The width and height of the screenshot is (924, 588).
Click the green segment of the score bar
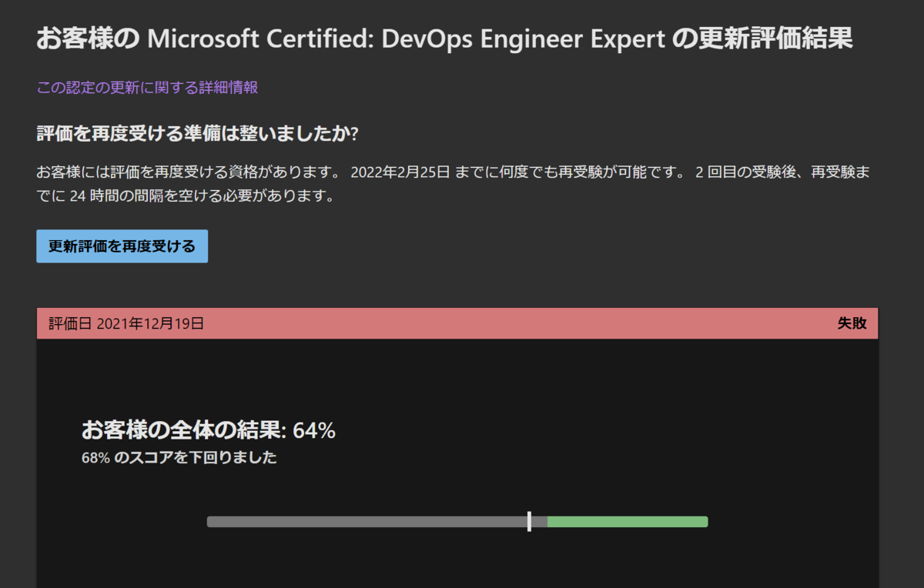click(x=628, y=522)
